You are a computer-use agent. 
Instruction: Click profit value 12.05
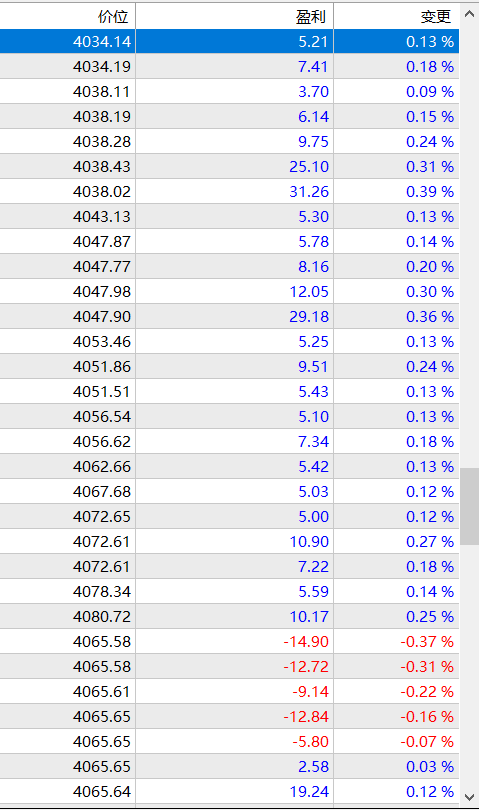309,292
